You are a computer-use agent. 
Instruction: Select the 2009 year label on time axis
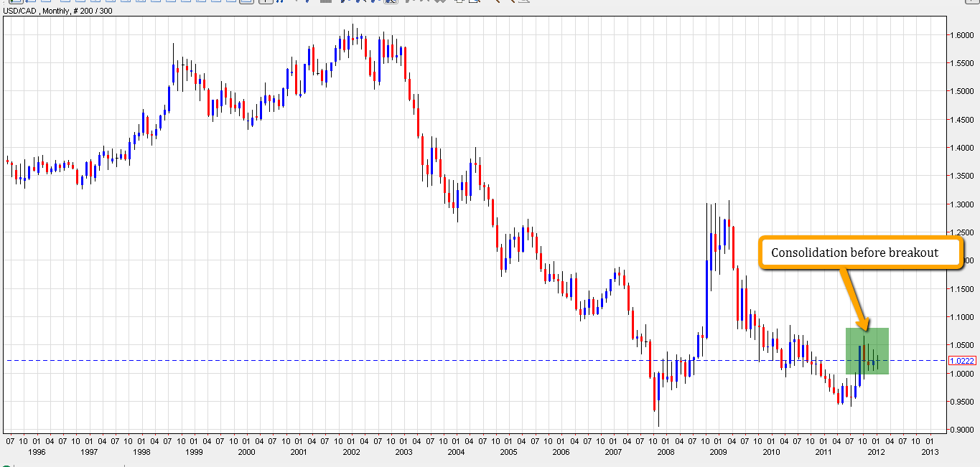click(x=719, y=453)
